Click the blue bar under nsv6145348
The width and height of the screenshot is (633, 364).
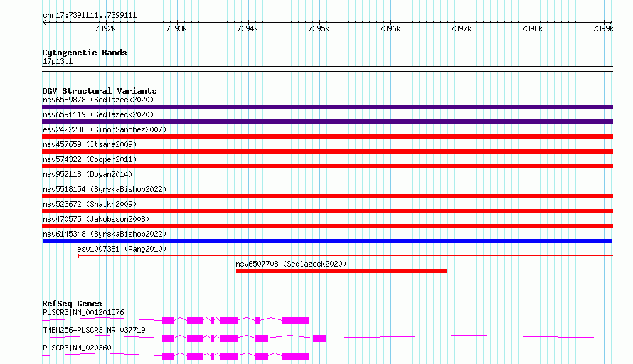[x=327, y=241]
